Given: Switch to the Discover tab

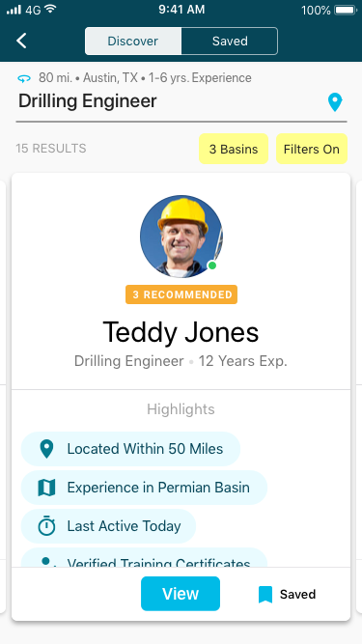Looking at the screenshot, I should (x=133, y=42).
